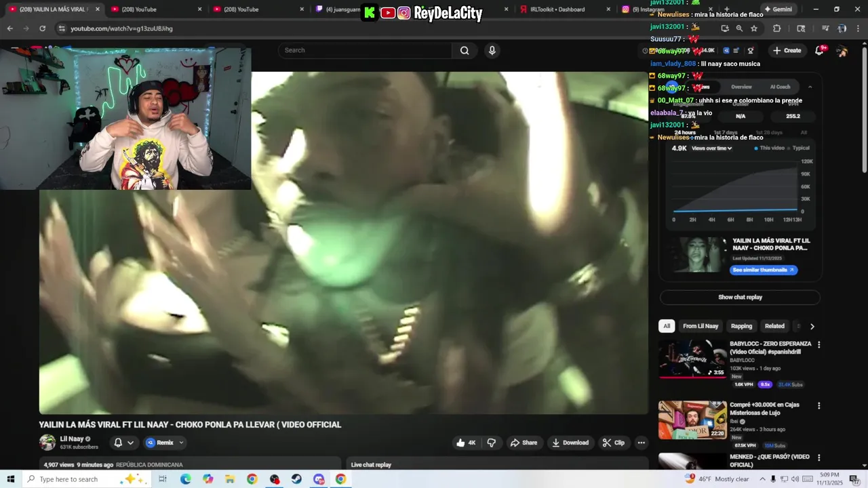Open Task View on the taskbar
Screen dimensions: 868x488
[x=163, y=479]
